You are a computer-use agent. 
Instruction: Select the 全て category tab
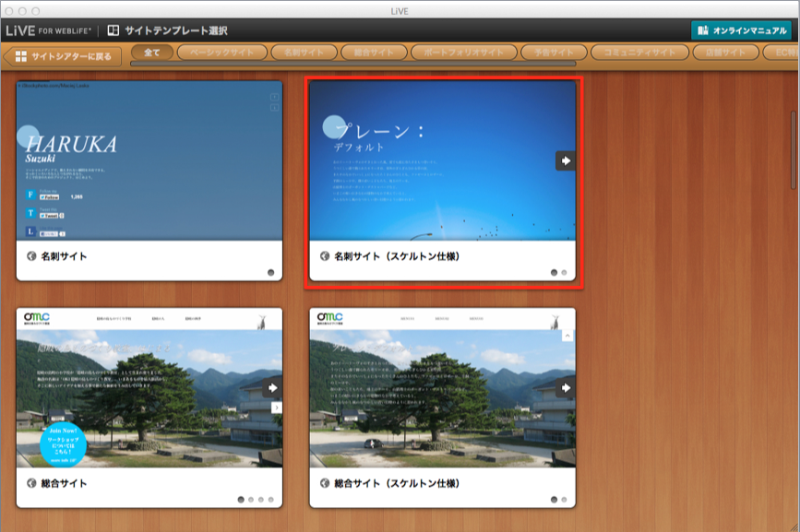[x=152, y=53]
